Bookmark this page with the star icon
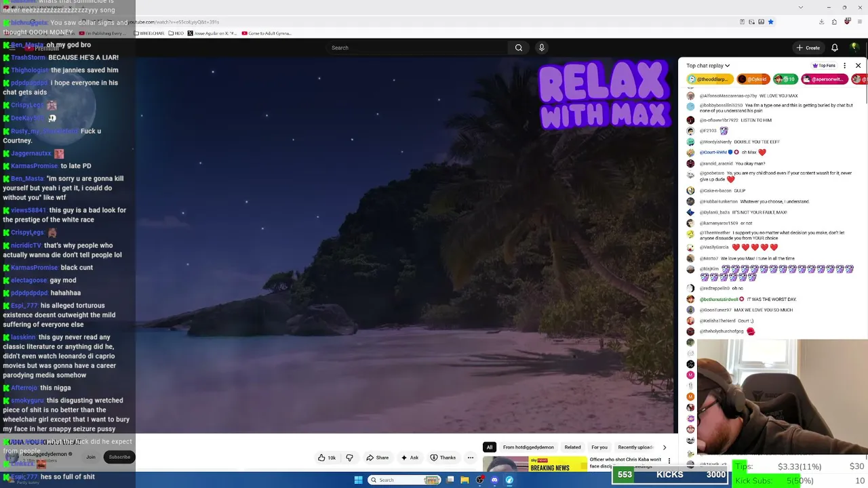This screenshot has width=868, height=488. pyautogui.click(x=770, y=22)
